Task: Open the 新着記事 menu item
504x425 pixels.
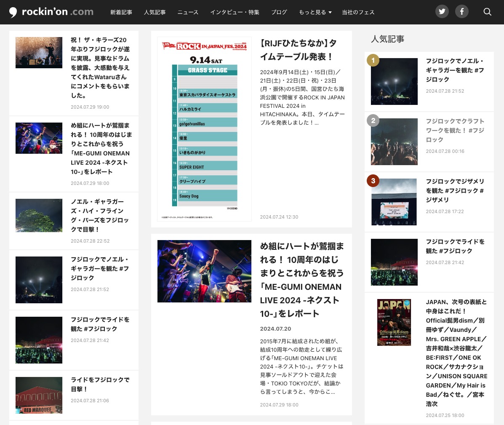Action: 121,12
